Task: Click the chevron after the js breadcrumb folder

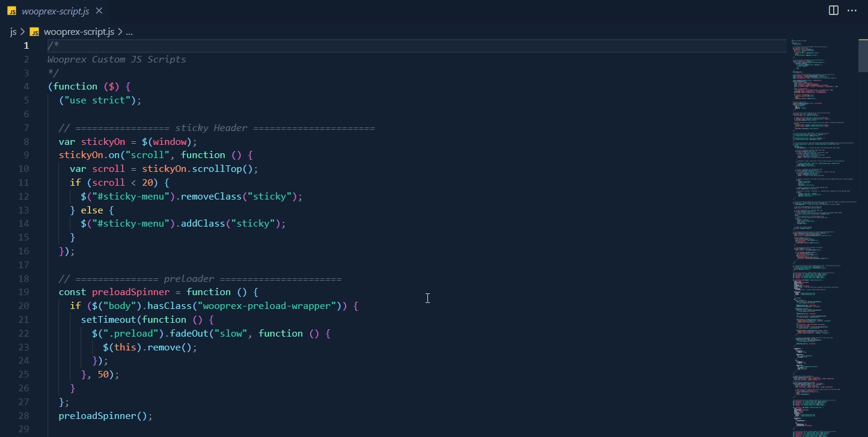Action: pyautogui.click(x=23, y=32)
